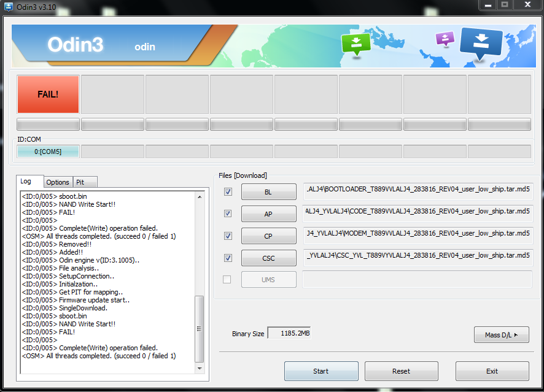
Task: Click the Binary Size 1185.2MB field
Action: click(x=289, y=334)
